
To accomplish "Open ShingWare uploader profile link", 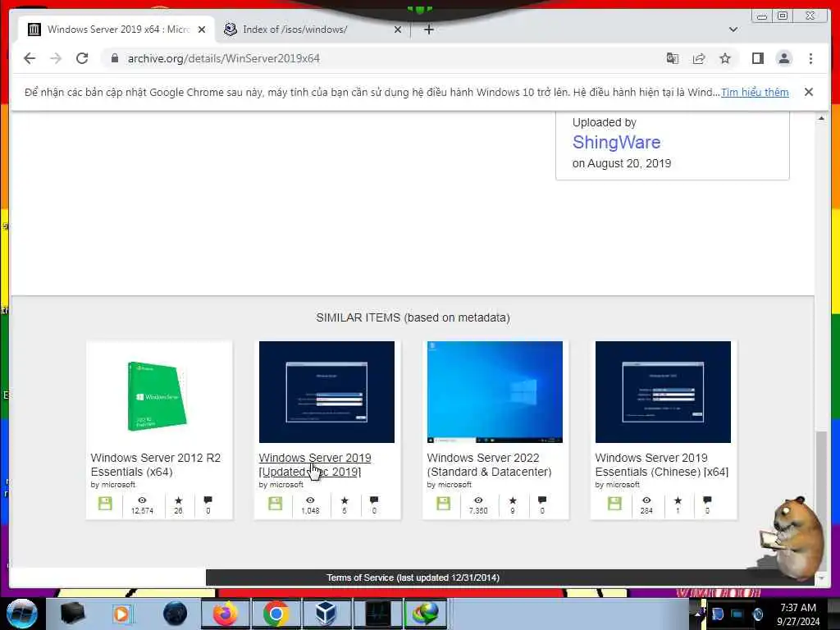I will pyautogui.click(x=616, y=143).
